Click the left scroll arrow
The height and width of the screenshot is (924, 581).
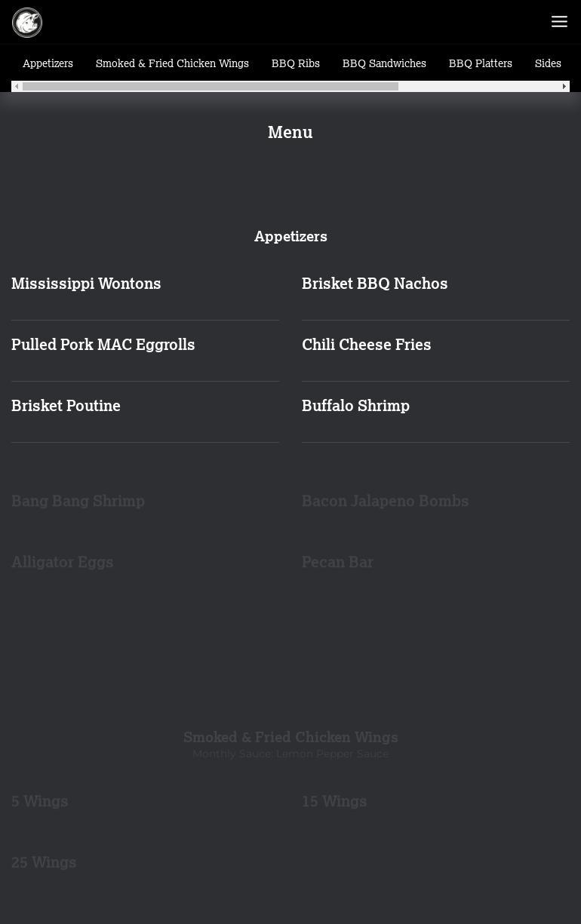(17, 87)
